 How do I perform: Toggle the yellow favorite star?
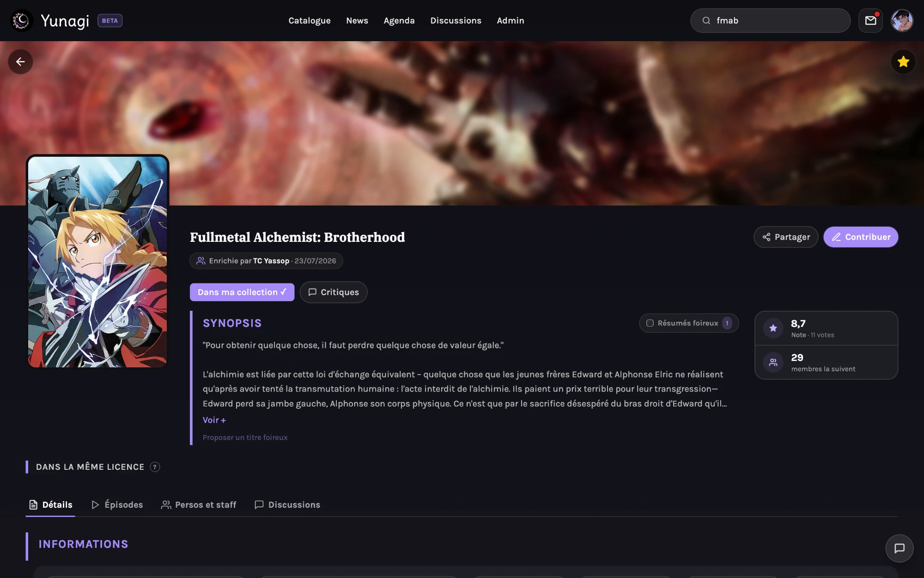(903, 61)
